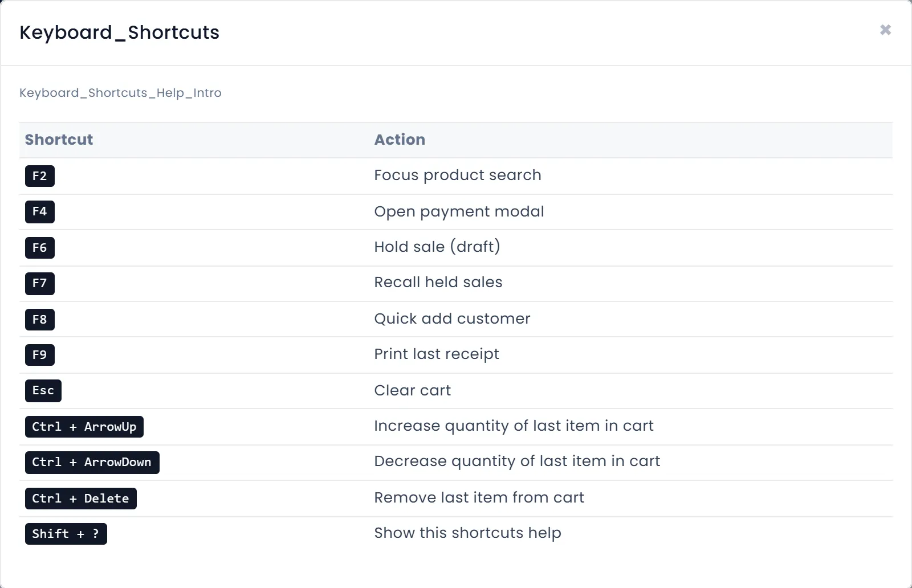The image size is (912, 588).
Task: Select the 'Quick add customer' action text
Action: point(452,318)
